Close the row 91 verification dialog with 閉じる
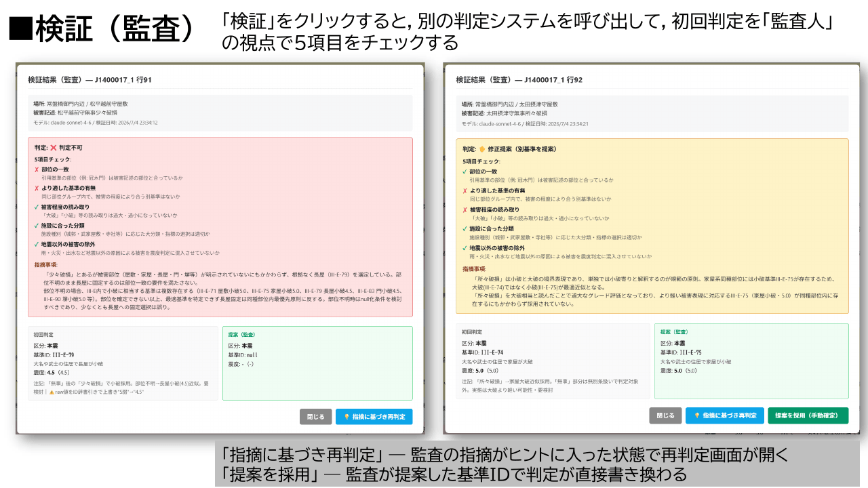Screen dimensions: 868x488 (316, 416)
